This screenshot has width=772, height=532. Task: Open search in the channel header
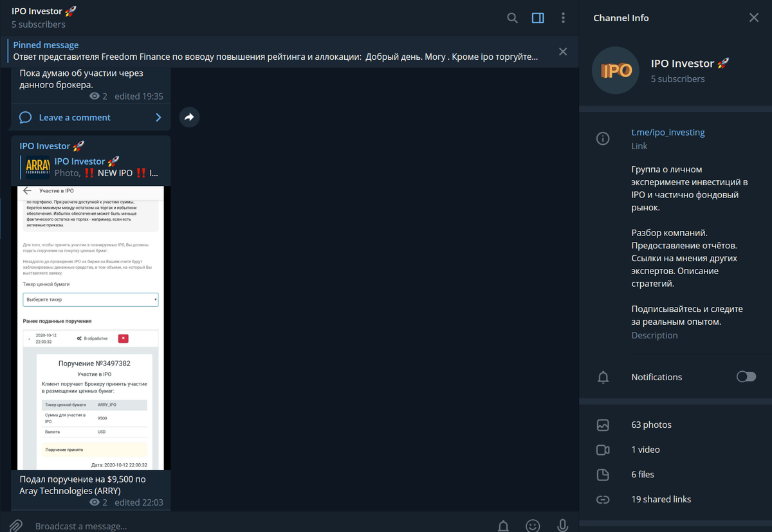[x=512, y=18]
